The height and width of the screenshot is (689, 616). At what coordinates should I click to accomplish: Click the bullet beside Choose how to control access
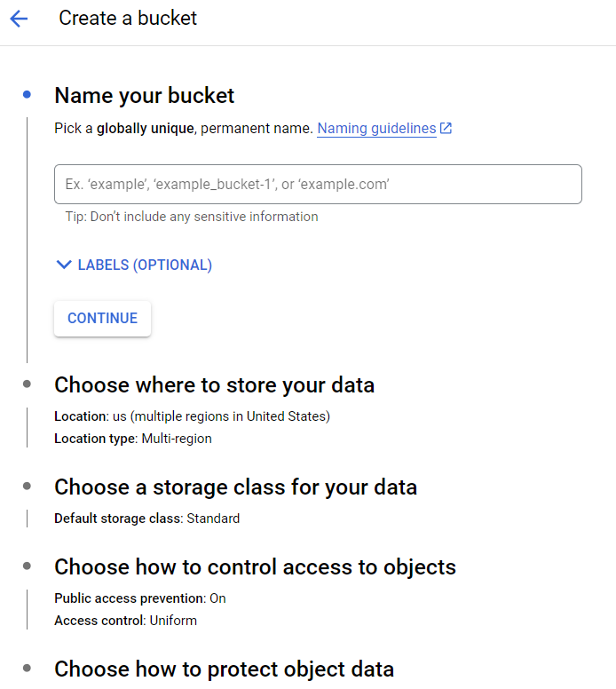(28, 566)
